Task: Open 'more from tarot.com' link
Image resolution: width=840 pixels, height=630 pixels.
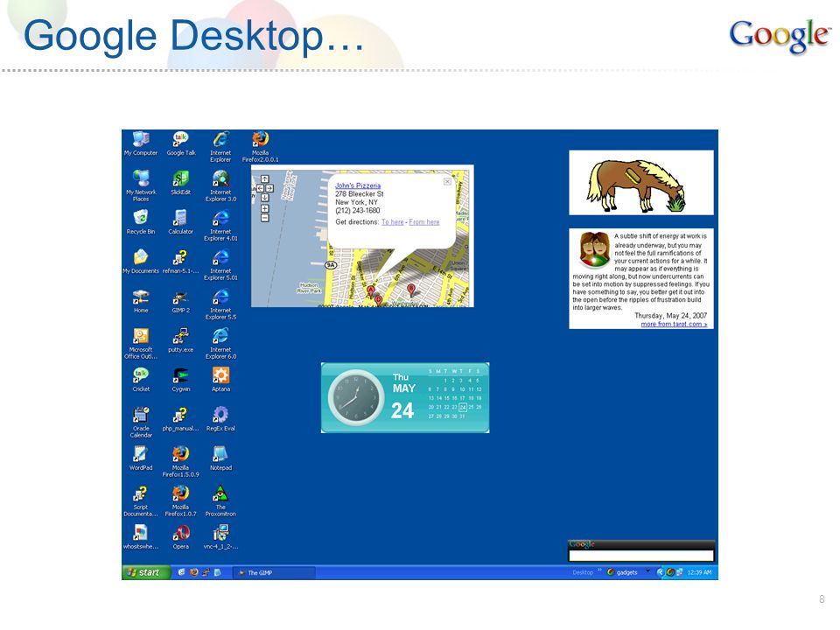Action: point(674,324)
